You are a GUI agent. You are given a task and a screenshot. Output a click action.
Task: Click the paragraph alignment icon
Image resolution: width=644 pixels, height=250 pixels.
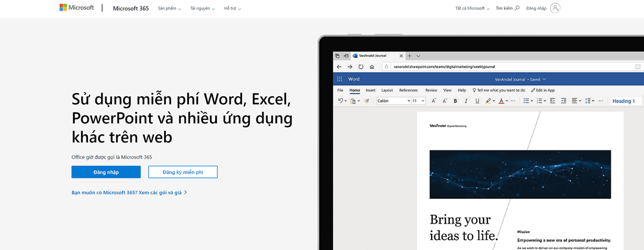tap(575, 101)
